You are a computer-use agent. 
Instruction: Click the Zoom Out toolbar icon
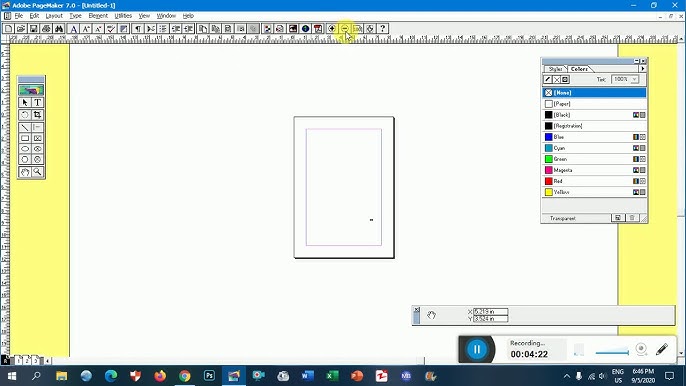coord(345,28)
